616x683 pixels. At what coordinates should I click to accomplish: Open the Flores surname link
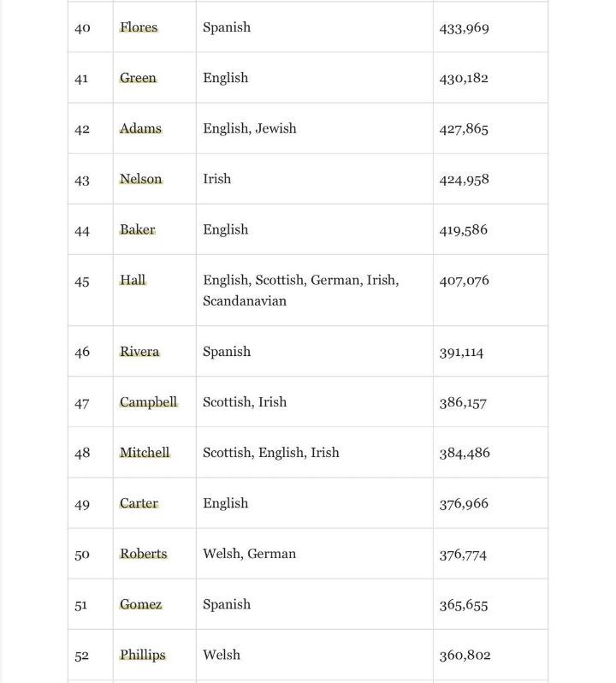[139, 27]
